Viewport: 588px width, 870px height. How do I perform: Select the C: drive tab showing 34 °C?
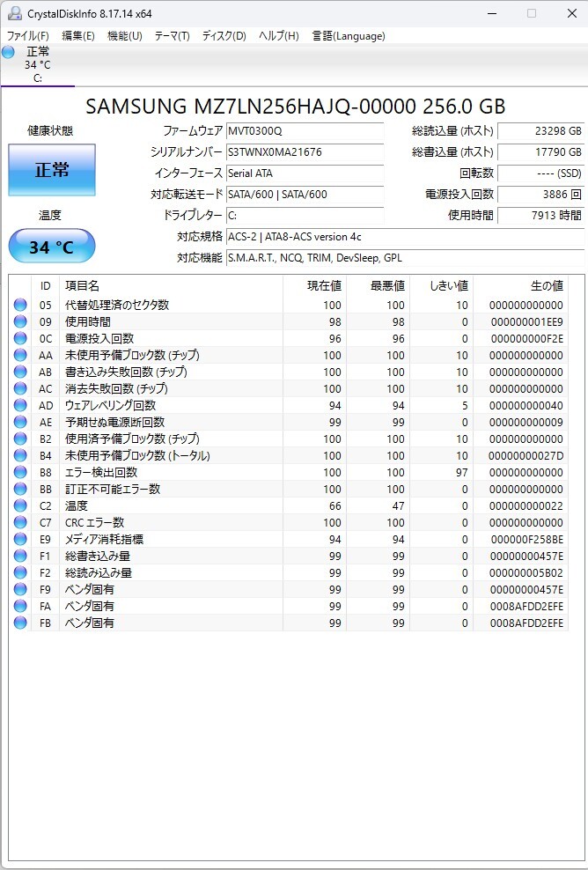tap(38, 65)
